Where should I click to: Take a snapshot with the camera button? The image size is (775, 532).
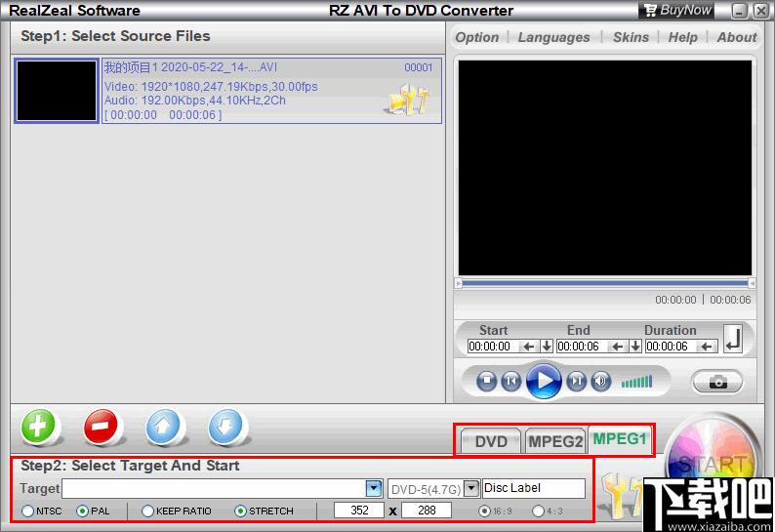717,382
